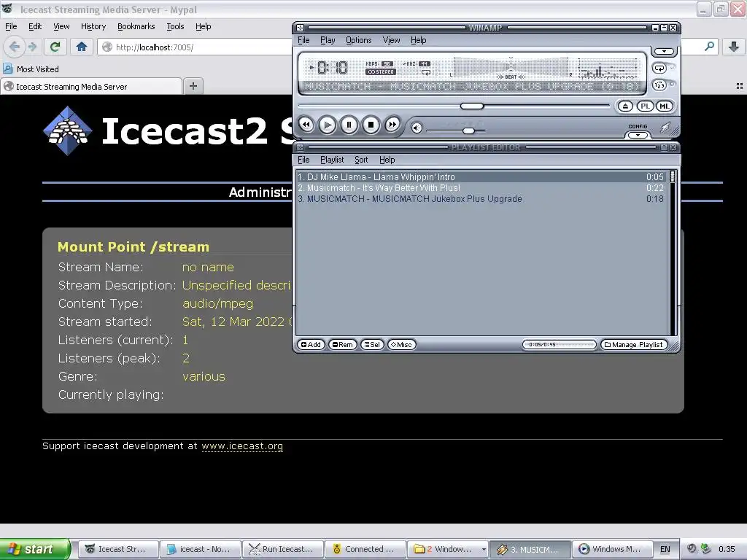747x560 pixels.
Task: Click the scrolling MUSICMATCH song title in Winamp
Action: coord(471,86)
